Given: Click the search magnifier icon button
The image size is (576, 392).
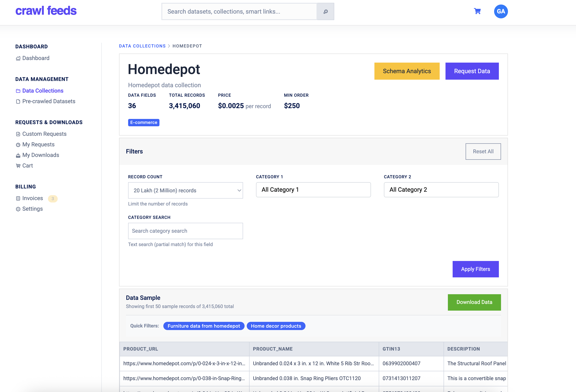Looking at the screenshot, I should (x=325, y=12).
